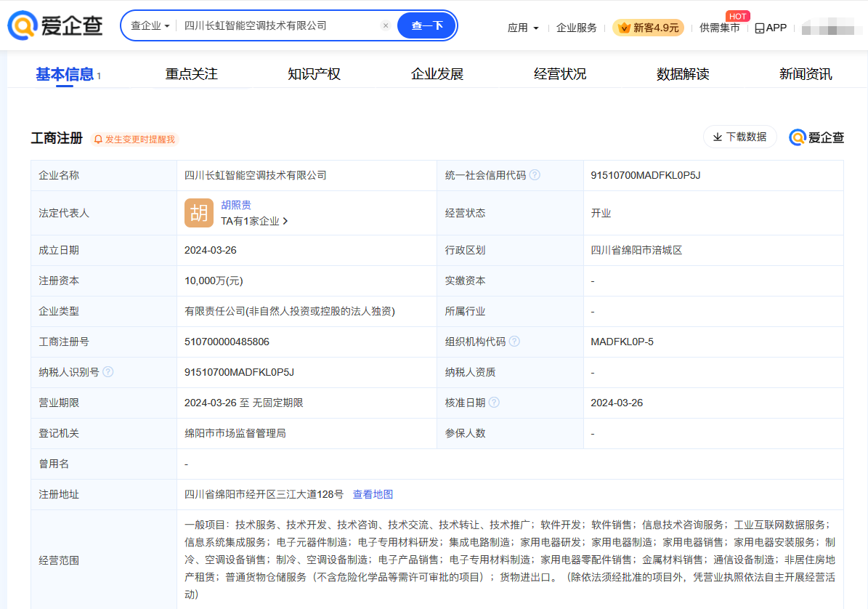Open the 查企业 search type dropdown
Screen dimensions: 868x609
[150, 25]
